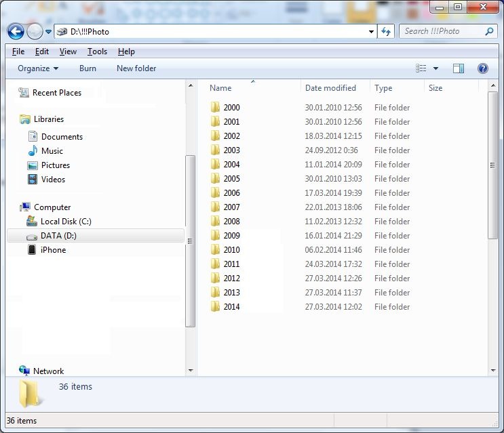This screenshot has width=504, height=433.
Task: Select the iPhone device icon
Action: (32, 250)
